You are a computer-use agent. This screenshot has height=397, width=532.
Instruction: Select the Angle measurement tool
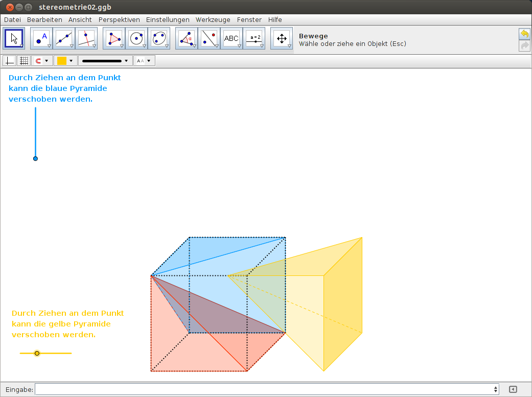pos(187,38)
